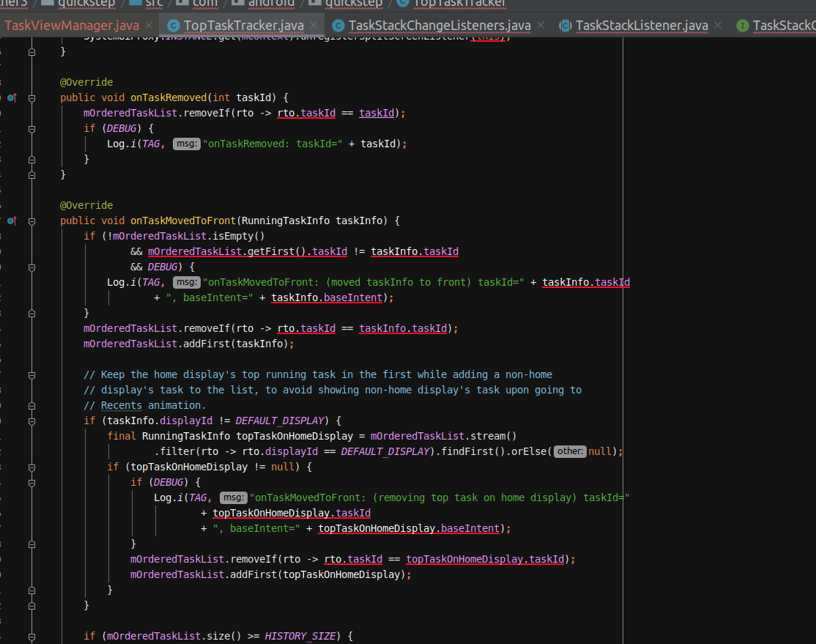Image resolution: width=816 pixels, height=644 pixels.
Task: Close the TopTaskTracker.java tab
Action: point(314,25)
